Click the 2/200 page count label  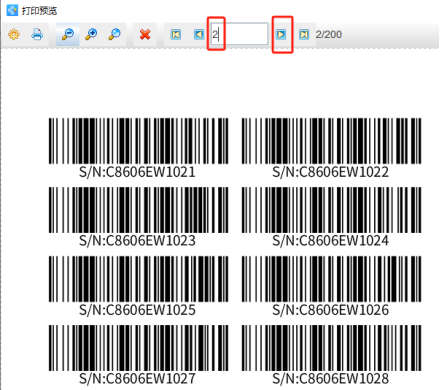click(328, 34)
